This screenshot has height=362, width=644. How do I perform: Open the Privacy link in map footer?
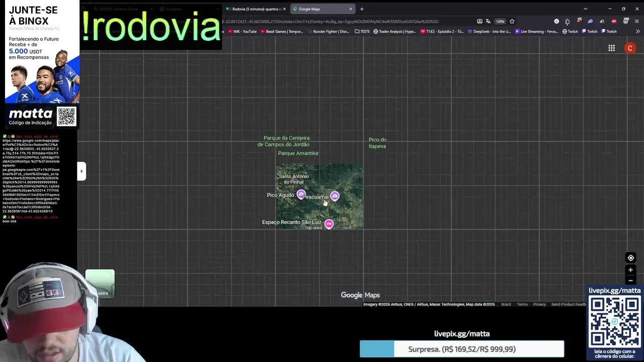tap(539, 304)
